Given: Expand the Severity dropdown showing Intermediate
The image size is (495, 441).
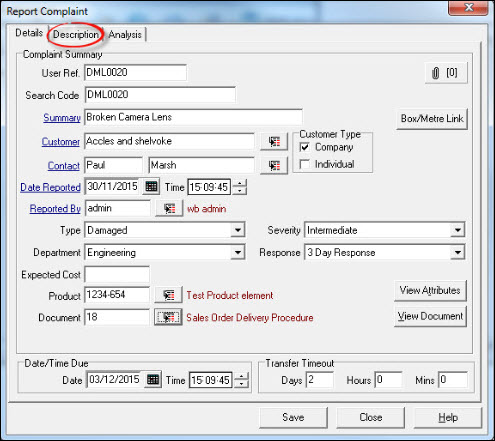Looking at the screenshot, I should coord(458,230).
